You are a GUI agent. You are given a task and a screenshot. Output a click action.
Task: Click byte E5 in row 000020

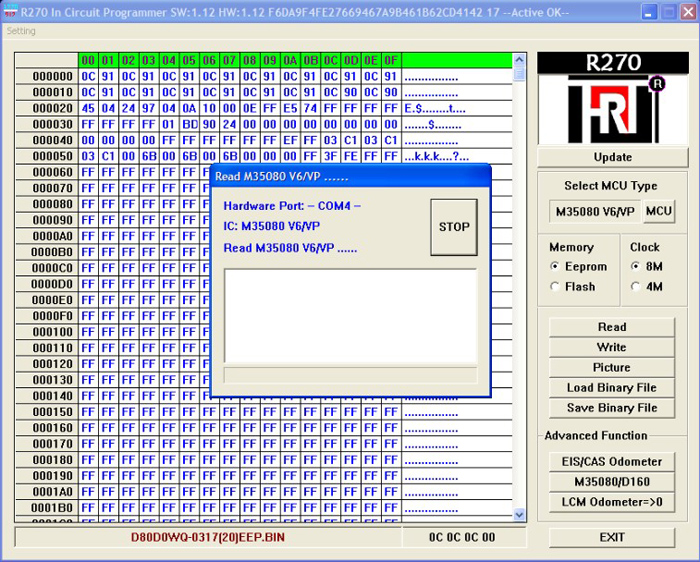click(x=290, y=108)
